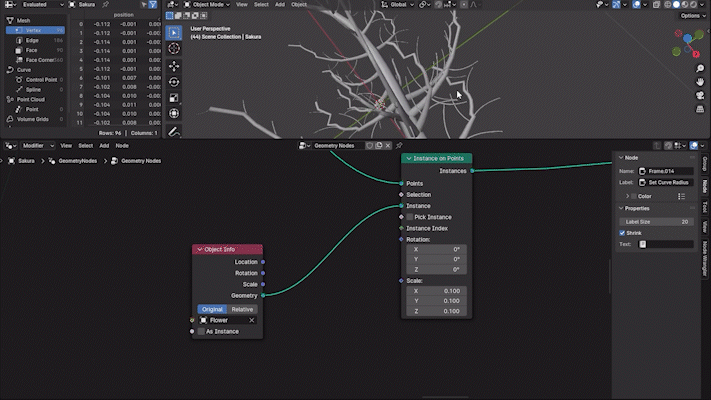Enable the Pick Instance checkbox
This screenshot has width=711, height=400.
pos(409,217)
